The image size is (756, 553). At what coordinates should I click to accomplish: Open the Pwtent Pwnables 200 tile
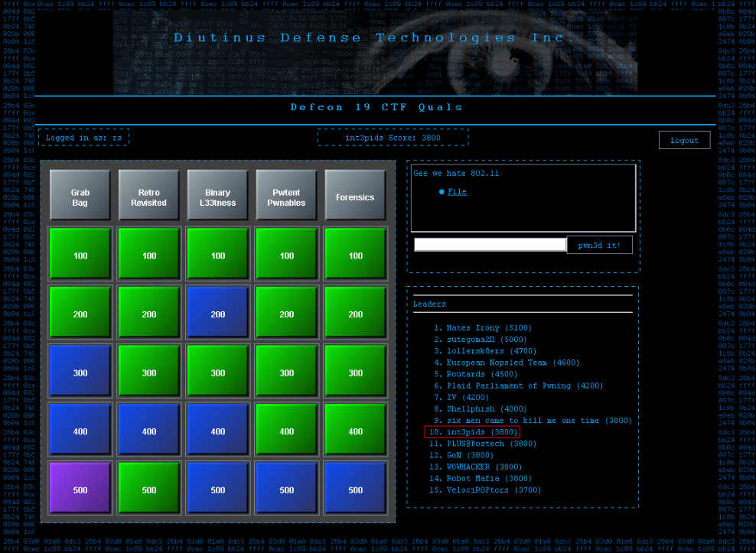pos(287,312)
